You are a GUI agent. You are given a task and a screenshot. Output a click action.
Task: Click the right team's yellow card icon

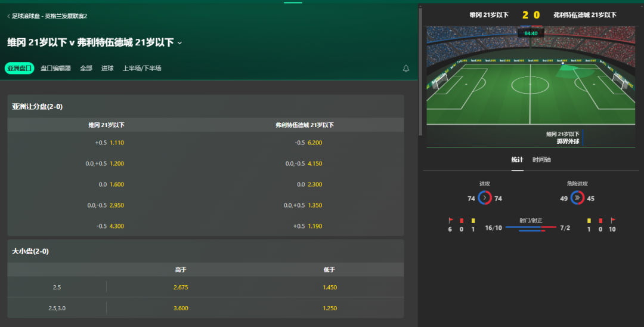589,221
